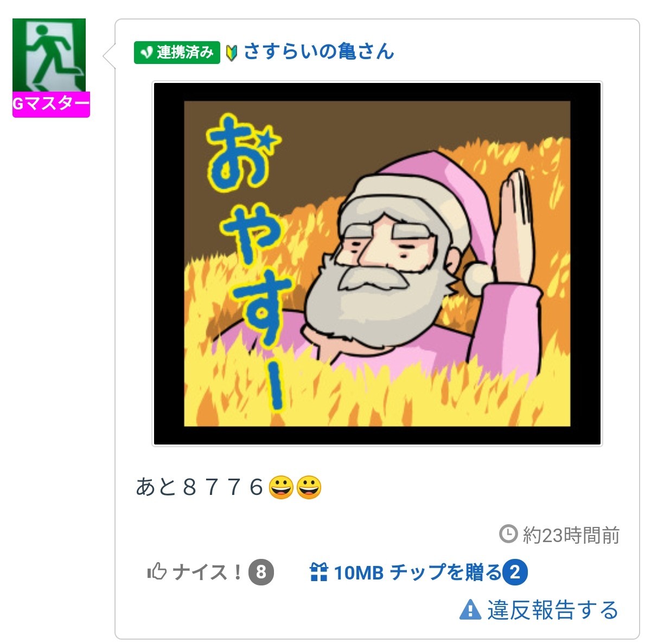Image resolution: width=651 pixels, height=644 pixels.
Task: Click the green 連携済み badge
Action: [x=177, y=53]
